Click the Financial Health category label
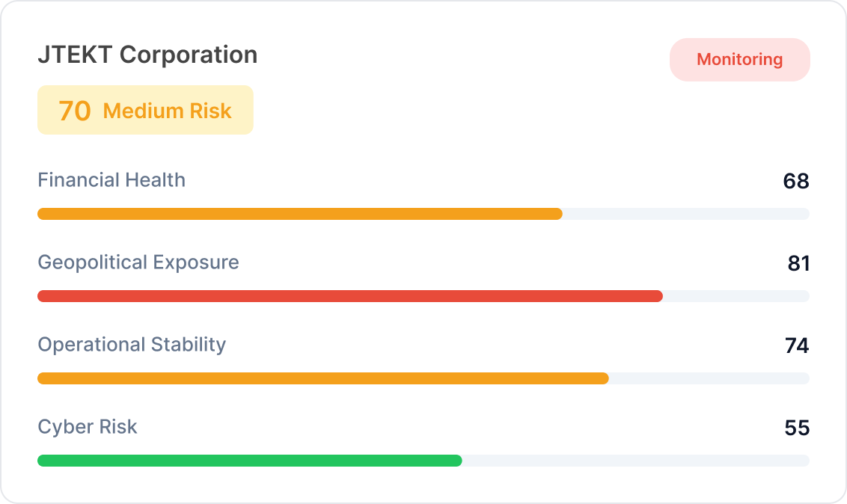Image resolution: width=847 pixels, height=504 pixels. click(x=111, y=180)
